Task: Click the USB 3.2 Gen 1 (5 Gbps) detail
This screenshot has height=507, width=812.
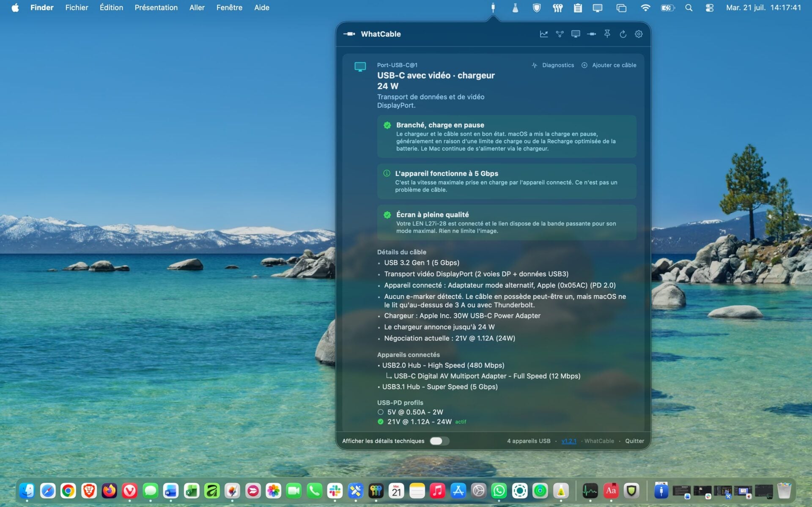Action: 422,263
